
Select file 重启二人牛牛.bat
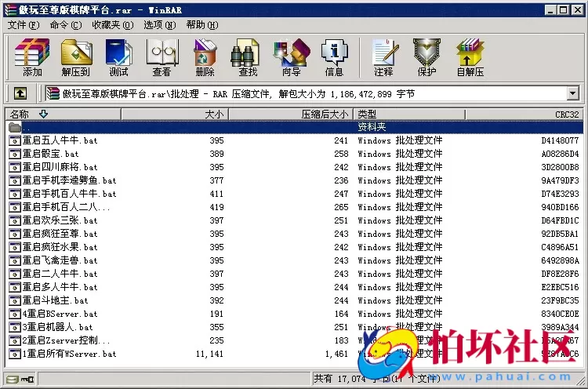pos(60,274)
